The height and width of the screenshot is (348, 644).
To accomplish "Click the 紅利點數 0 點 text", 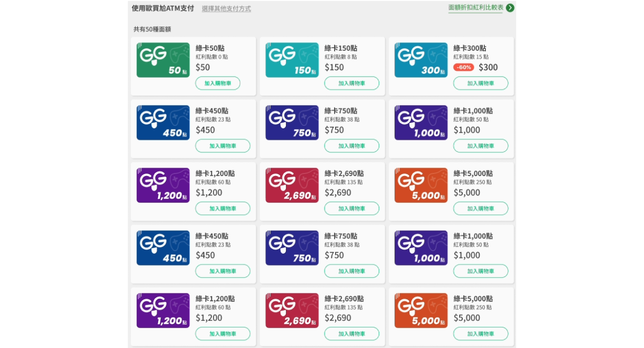I will [212, 57].
